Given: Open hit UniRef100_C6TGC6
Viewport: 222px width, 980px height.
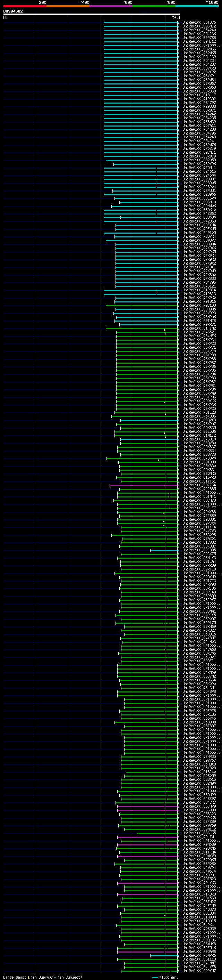Looking at the screenshot, I should 199,23.
